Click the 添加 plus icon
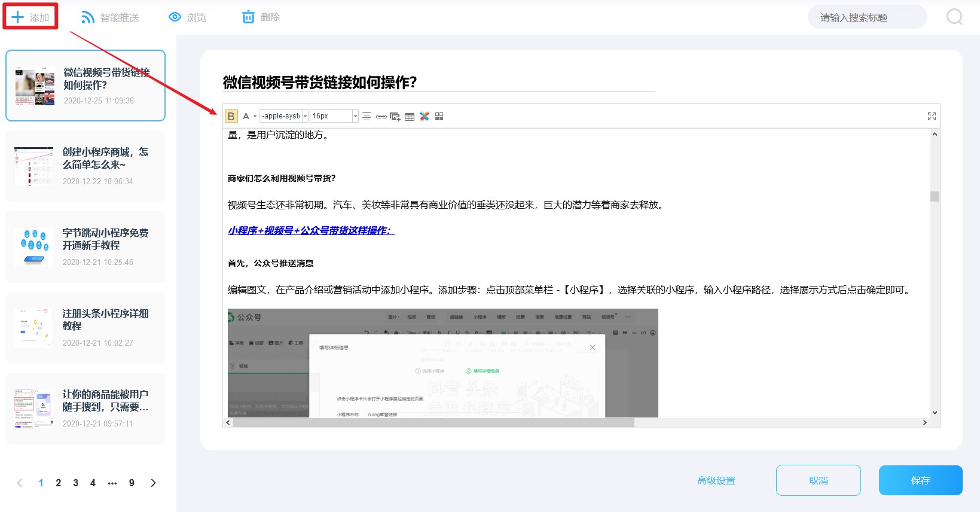 tap(18, 17)
